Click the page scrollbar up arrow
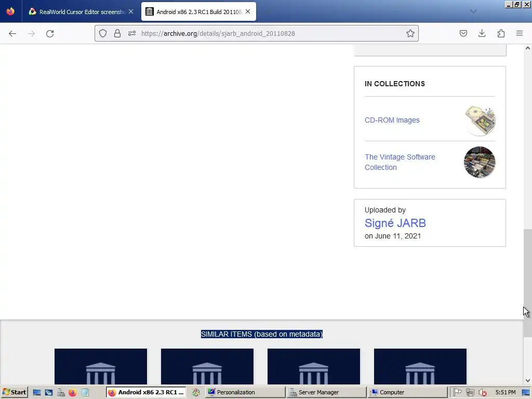 (x=528, y=48)
